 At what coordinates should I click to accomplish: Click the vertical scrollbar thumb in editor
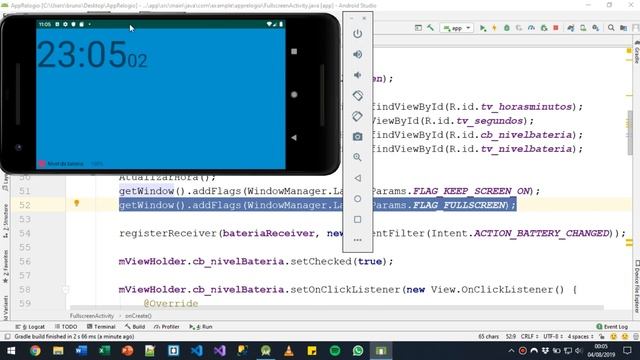[x=630, y=133]
